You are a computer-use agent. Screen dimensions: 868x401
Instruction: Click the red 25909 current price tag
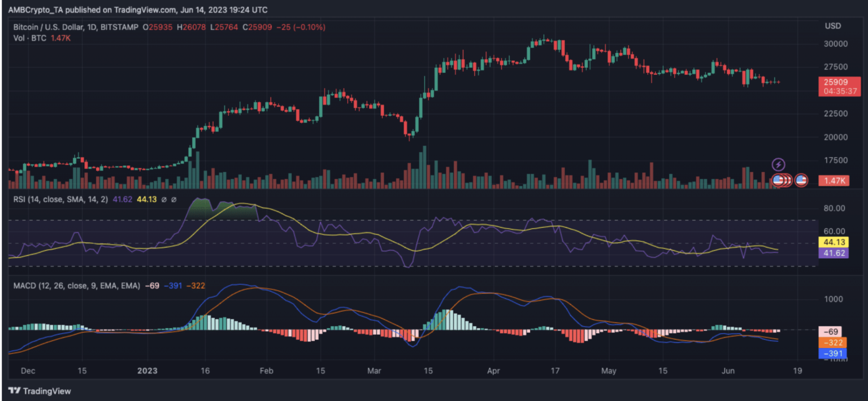point(840,85)
